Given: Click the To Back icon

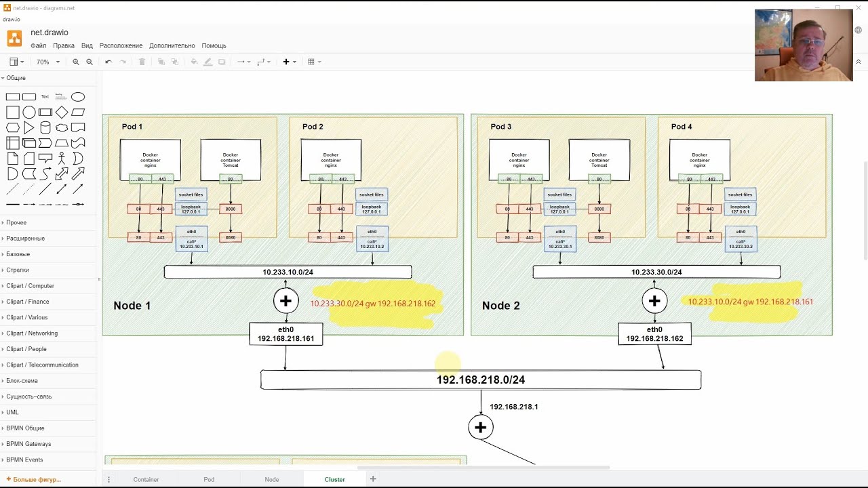Looking at the screenshot, I should pos(175,62).
